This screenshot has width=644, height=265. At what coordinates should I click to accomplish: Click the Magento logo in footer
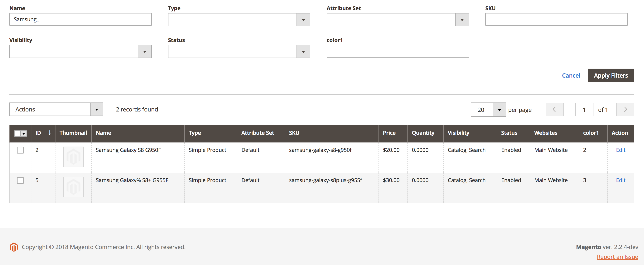coord(14,247)
